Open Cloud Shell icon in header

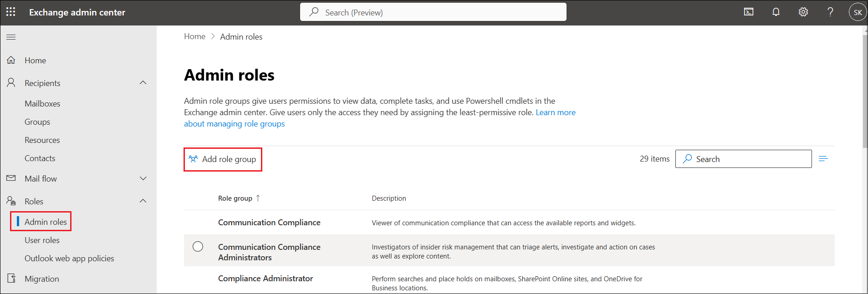(749, 12)
